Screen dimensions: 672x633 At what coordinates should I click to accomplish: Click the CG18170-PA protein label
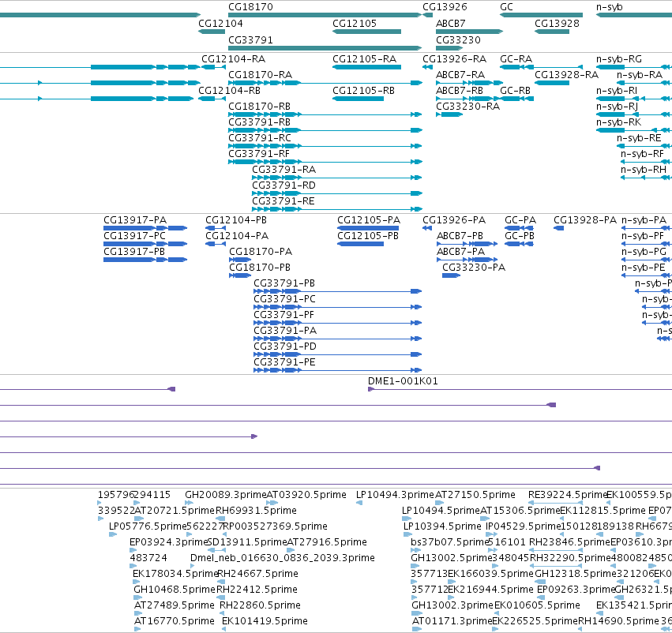pos(261,252)
